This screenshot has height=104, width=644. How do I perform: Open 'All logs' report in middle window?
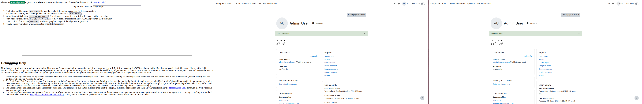click(327, 60)
